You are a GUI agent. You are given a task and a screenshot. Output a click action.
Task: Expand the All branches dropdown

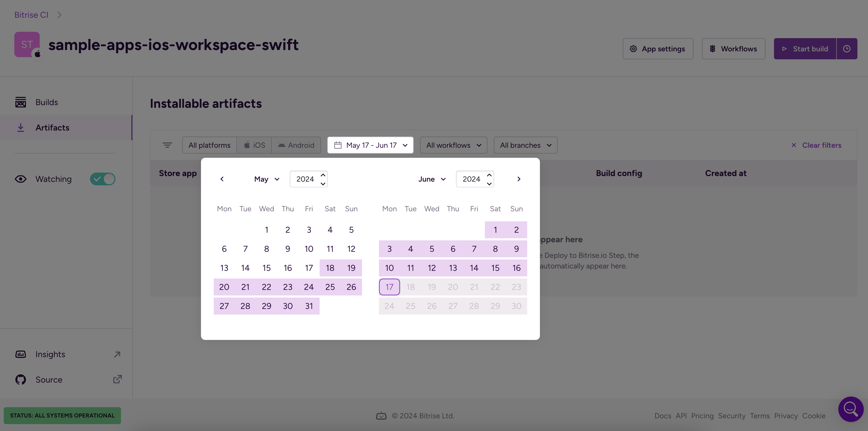pyautogui.click(x=526, y=145)
